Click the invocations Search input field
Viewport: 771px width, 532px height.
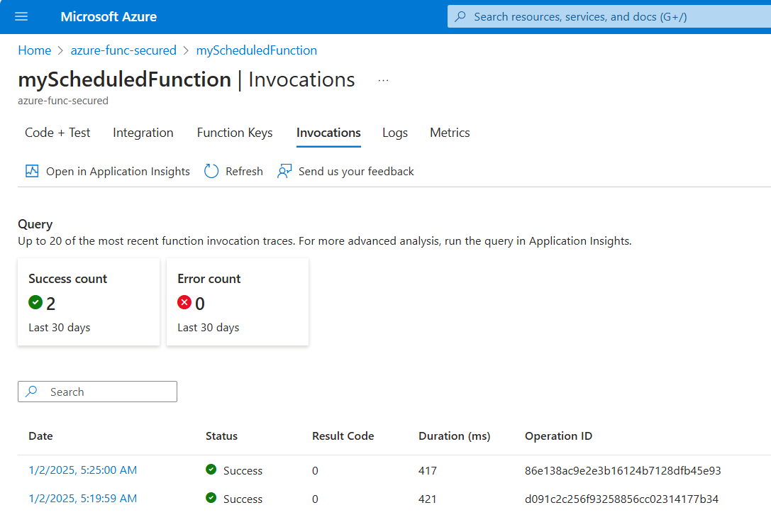pyautogui.click(x=106, y=392)
